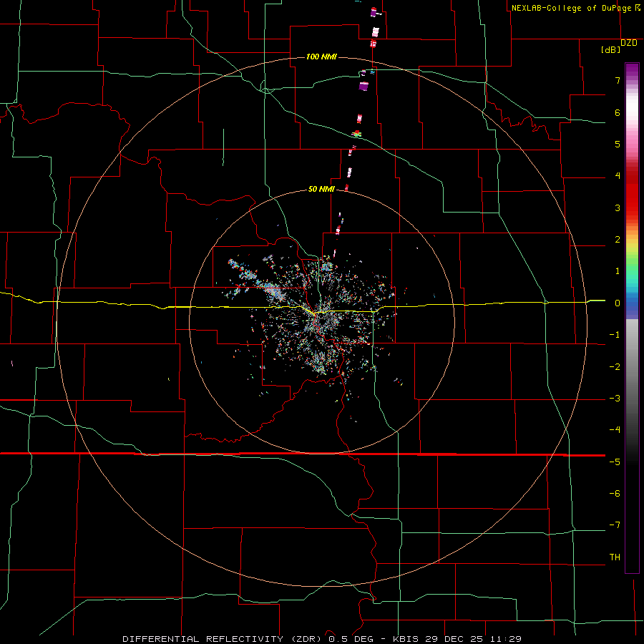This screenshot has height=644, width=644.
Task: Click the purple top of the color bar
Action: (632, 70)
